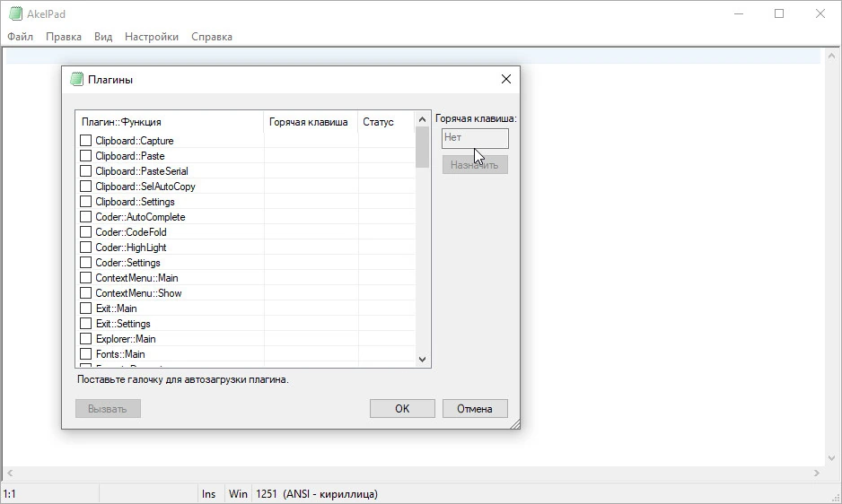Screen dimensions: 842x504
Task: Select the ContextMenu::Show row text
Action: click(138, 293)
